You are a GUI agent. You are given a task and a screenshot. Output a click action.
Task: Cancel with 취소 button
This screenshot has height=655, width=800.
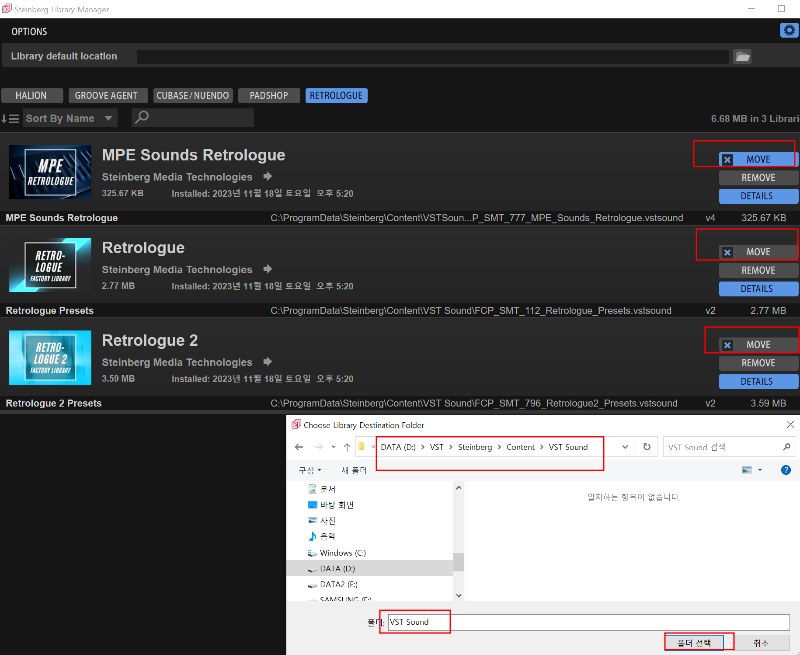pos(760,643)
